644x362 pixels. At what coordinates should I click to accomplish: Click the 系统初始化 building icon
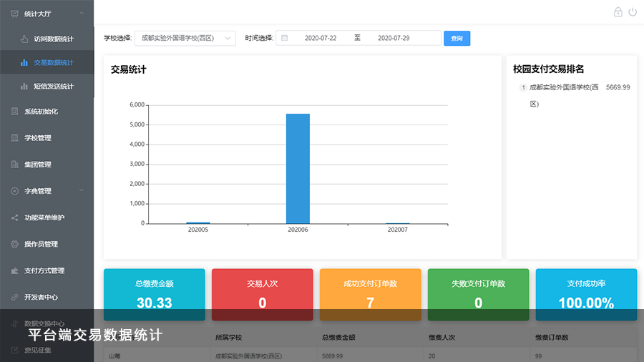click(x=15, y=111)
